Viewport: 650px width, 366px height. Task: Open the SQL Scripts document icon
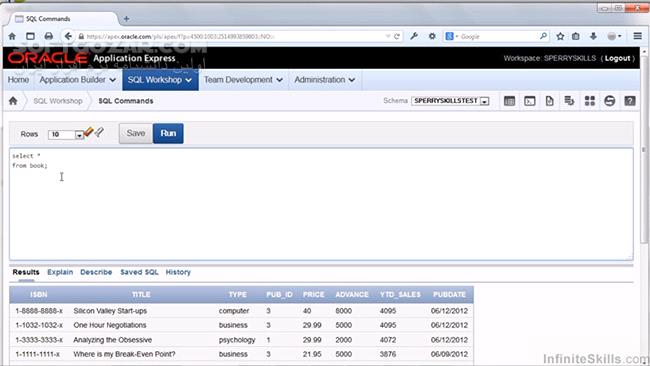pyautogui.click(x=549, y=101)
